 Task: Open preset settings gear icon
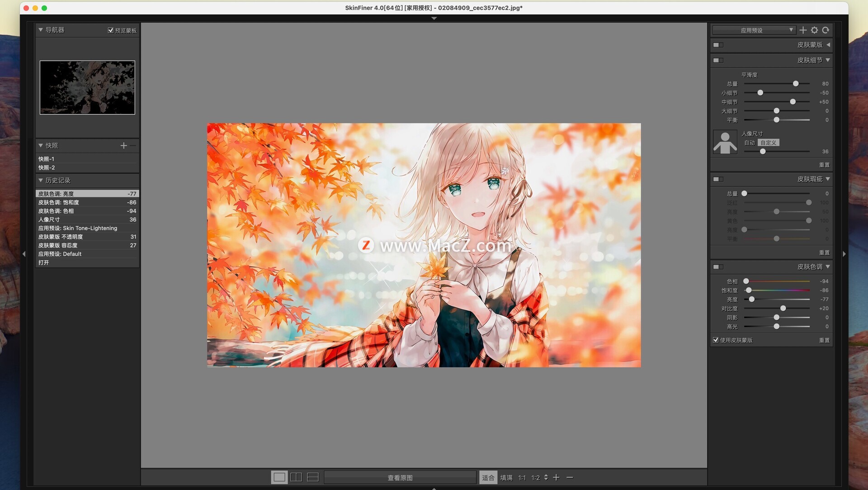point(814,30)
